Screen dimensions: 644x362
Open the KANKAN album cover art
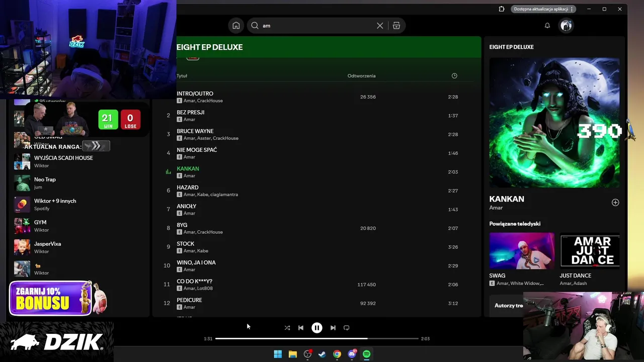pos(554,123)
